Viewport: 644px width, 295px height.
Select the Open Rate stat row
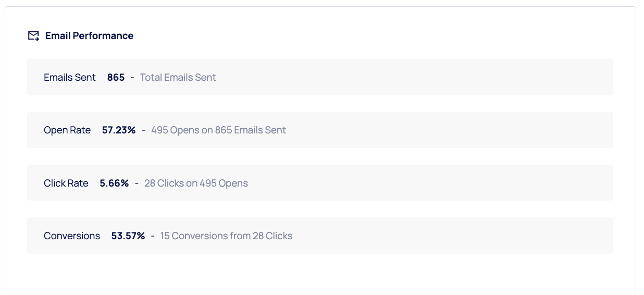(417, 130)
